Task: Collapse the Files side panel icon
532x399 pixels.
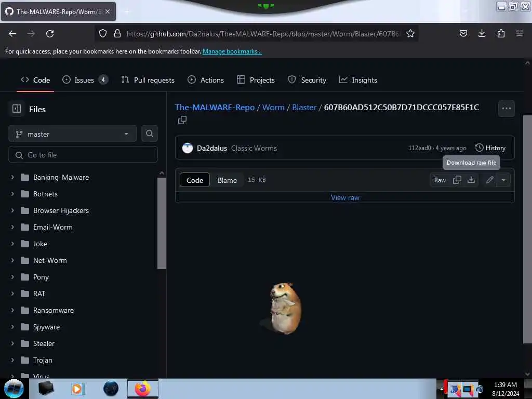Action: pos(17,109)
